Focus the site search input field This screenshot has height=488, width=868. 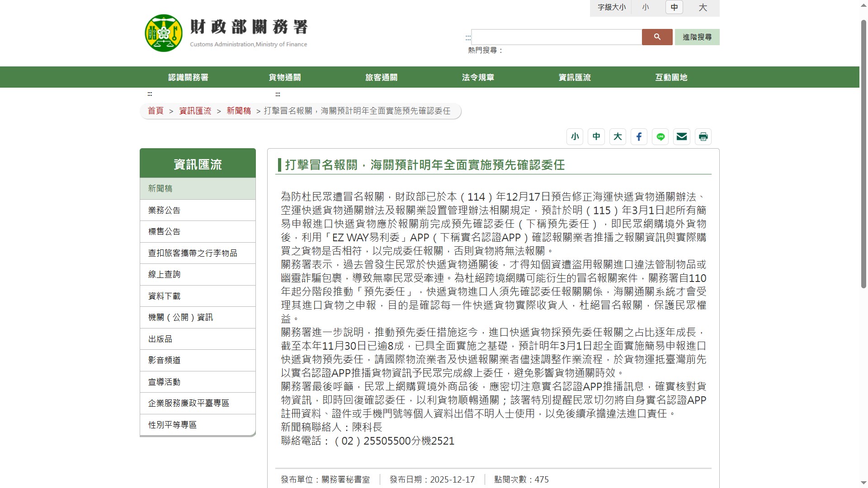pos(556,37)
